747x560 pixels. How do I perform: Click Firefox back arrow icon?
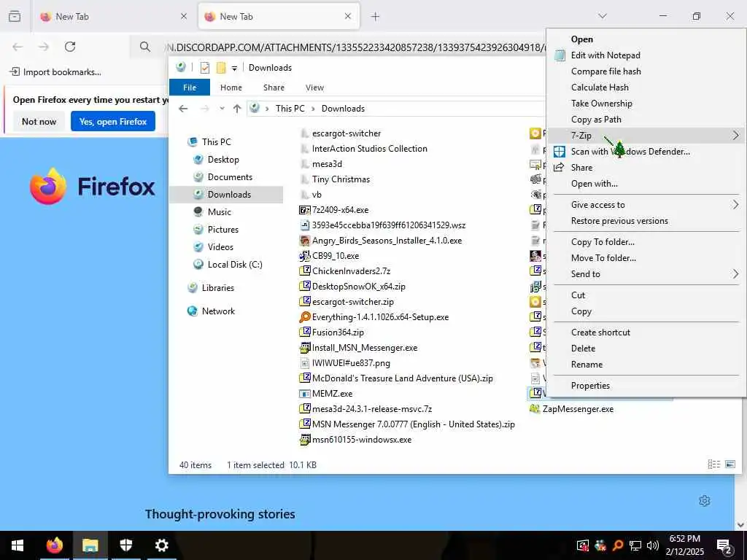18,47
